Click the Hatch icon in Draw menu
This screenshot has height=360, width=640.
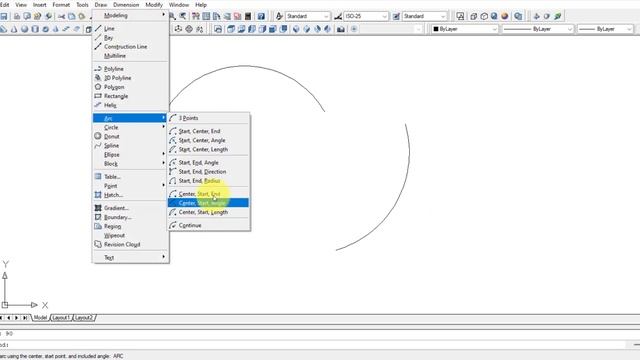[98, 195]
